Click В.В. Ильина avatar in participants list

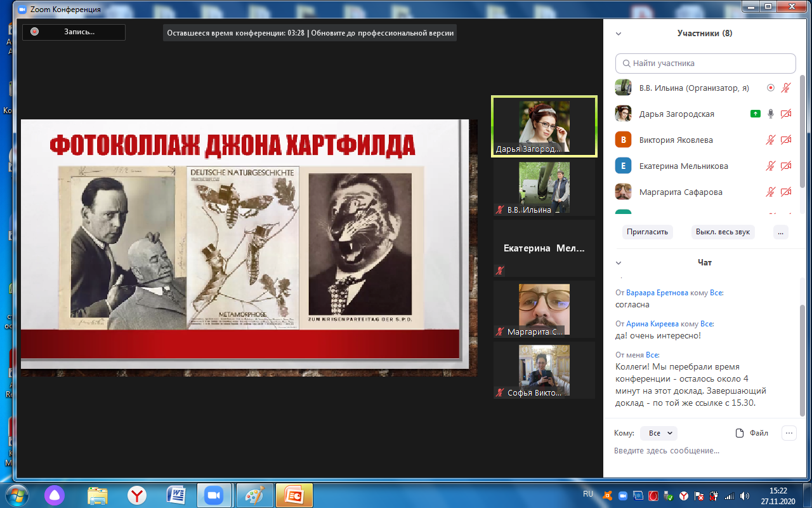pyautogui.click(x=623, y=88)
